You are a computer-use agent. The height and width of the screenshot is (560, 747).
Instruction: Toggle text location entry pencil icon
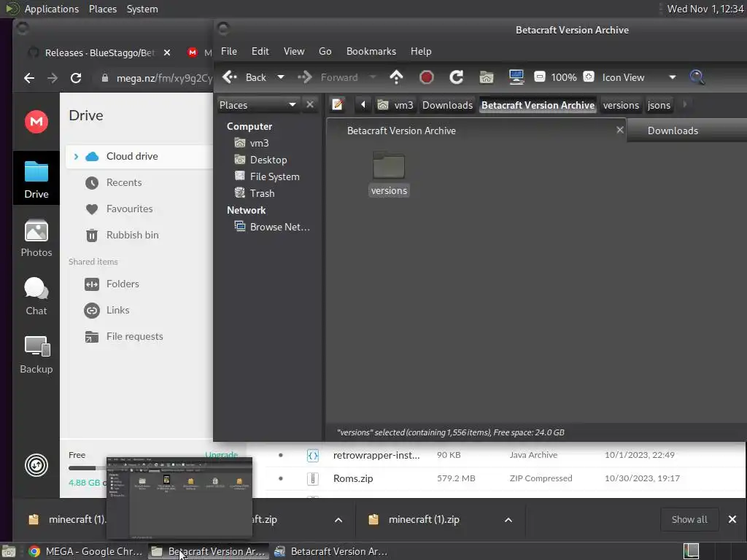337,104
